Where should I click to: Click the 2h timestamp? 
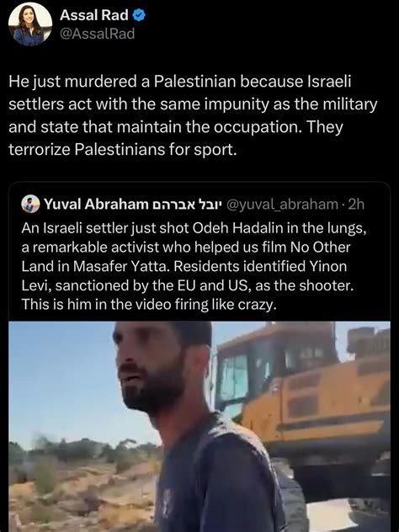pyautogui.click(x=356, y=205)
